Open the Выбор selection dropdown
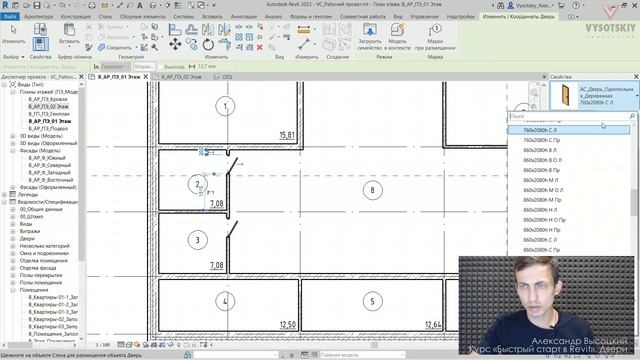Viewport: 640px width, 360px height. point(13,57)
